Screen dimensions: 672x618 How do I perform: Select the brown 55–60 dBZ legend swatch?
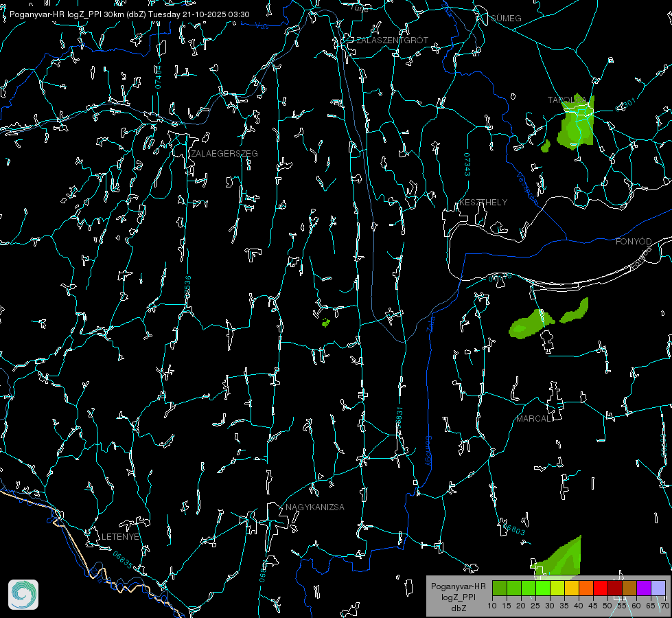629,588
